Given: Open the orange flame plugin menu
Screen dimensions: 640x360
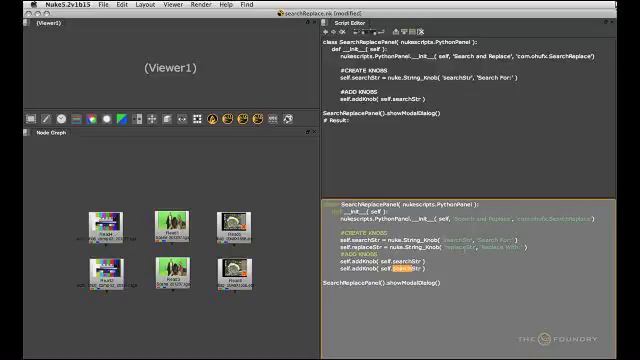Looking at the screenshot, I should coord(212,119).
